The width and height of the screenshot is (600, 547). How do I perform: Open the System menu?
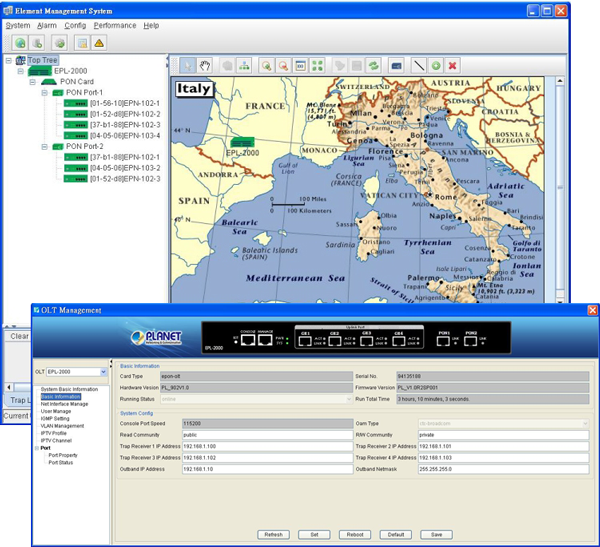pos(18,25)
